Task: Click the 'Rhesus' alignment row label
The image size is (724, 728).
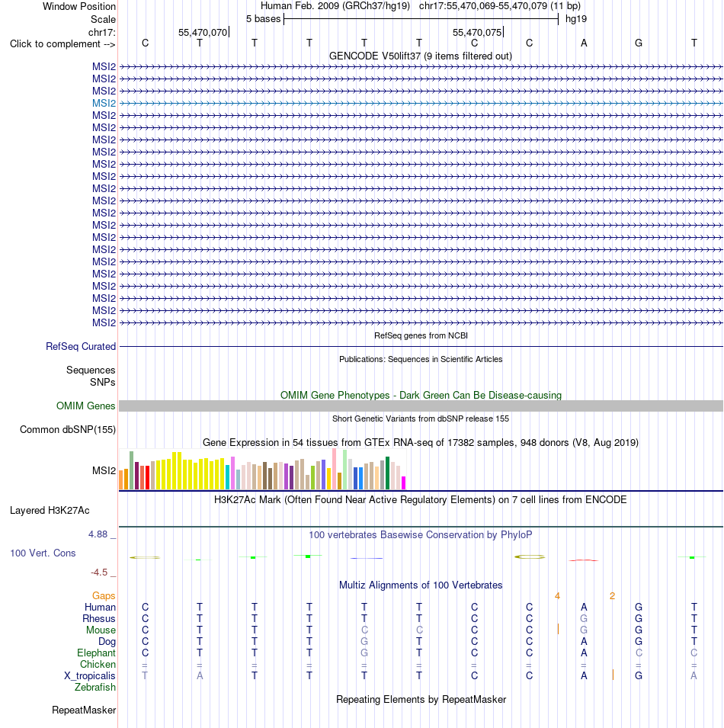Action: 99,619
